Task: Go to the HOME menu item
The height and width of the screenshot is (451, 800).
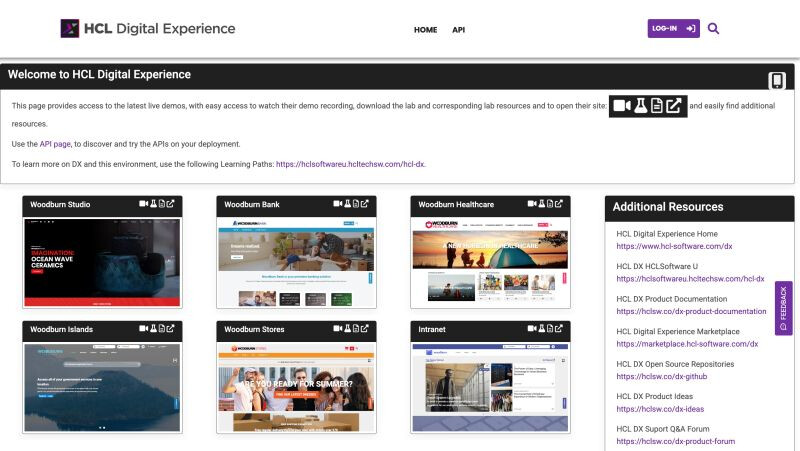Action: 426,30
